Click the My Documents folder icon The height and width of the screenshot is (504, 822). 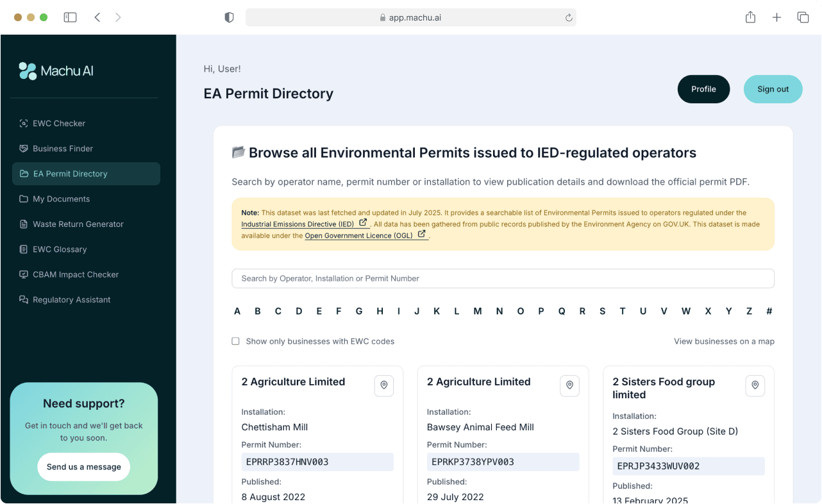click(x=24, y=199)
